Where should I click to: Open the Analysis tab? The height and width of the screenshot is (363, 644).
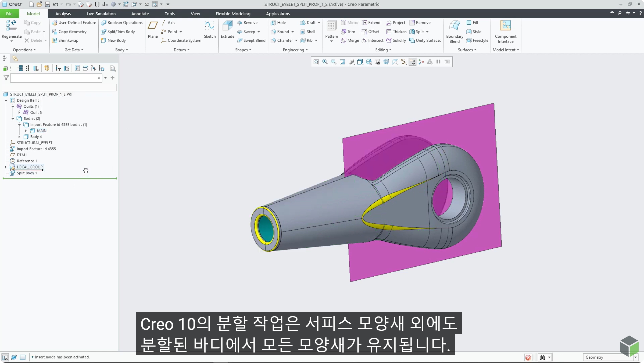pos(63,14)
